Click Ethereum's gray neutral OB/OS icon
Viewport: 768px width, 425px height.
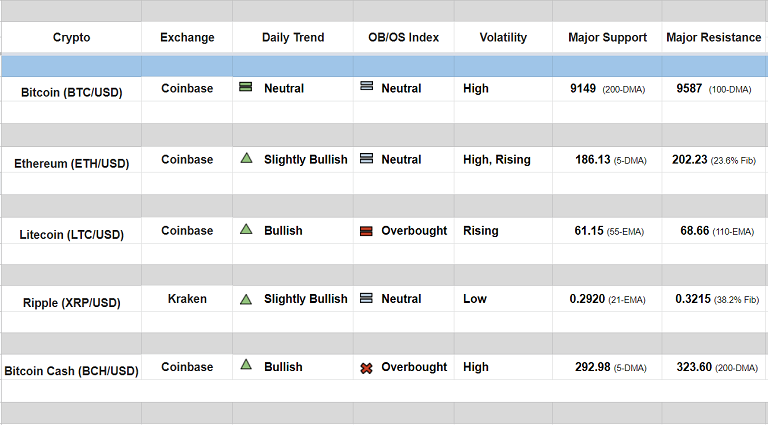pos(366,159)
